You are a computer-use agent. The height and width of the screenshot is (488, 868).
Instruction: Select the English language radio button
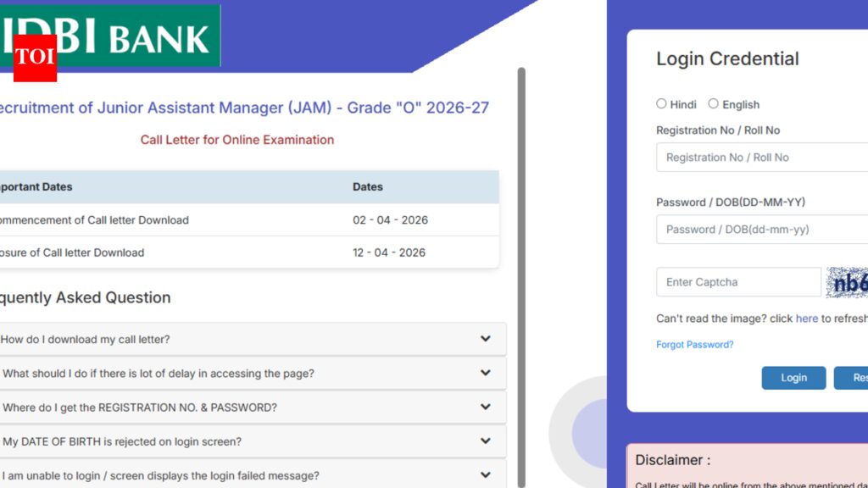[714, 104]
